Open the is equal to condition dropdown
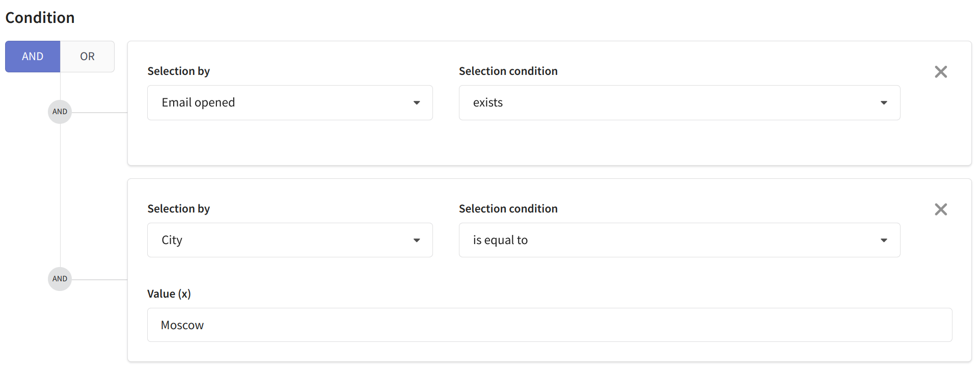Image resolution: width=980 pixels, height=372 pixels. pos(679,240)
